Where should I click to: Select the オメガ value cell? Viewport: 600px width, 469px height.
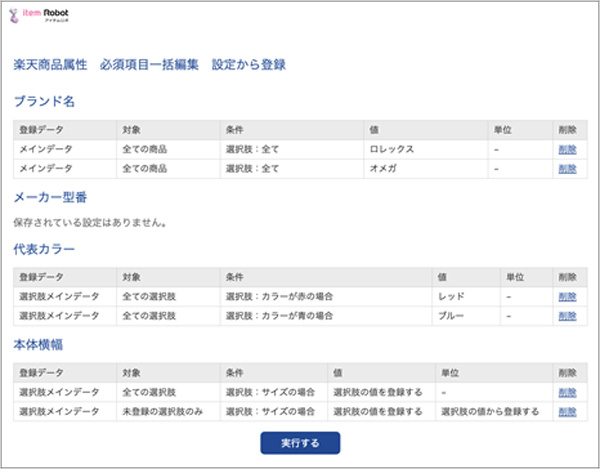click(x=383, y=169)
